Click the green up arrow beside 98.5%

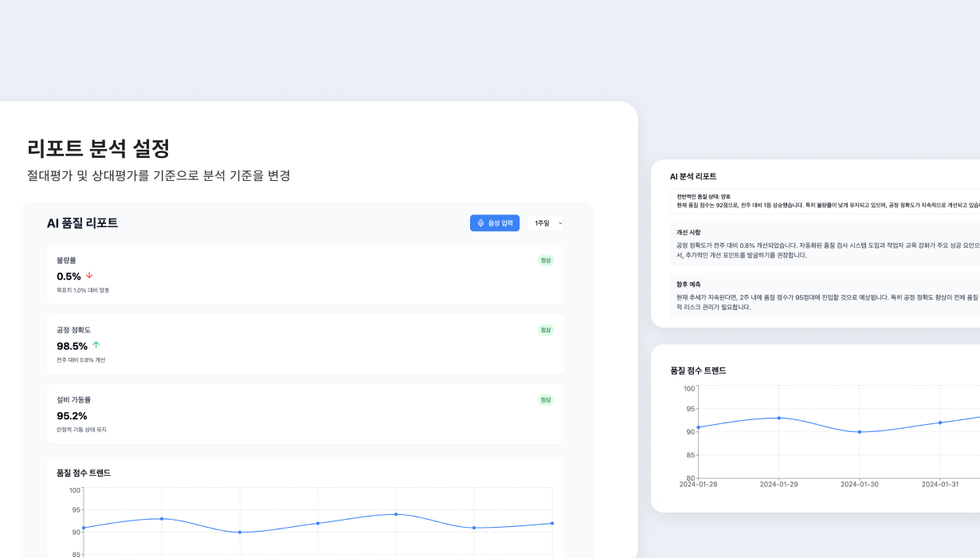coord(96,345)
